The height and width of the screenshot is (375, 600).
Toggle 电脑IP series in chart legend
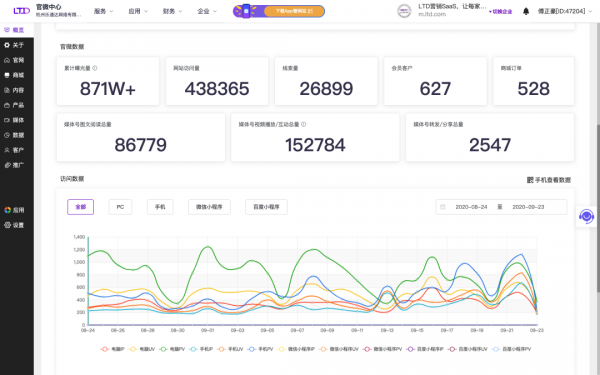(x=112, y=349)
